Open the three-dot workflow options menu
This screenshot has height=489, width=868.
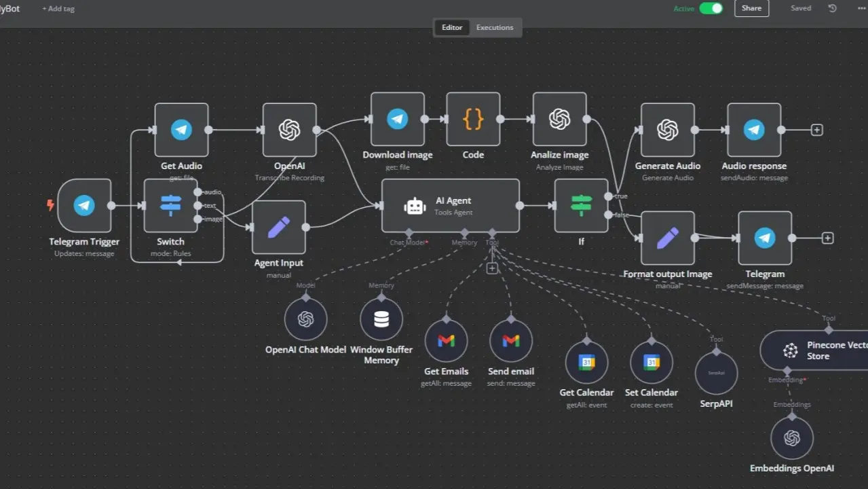[862, 8]
